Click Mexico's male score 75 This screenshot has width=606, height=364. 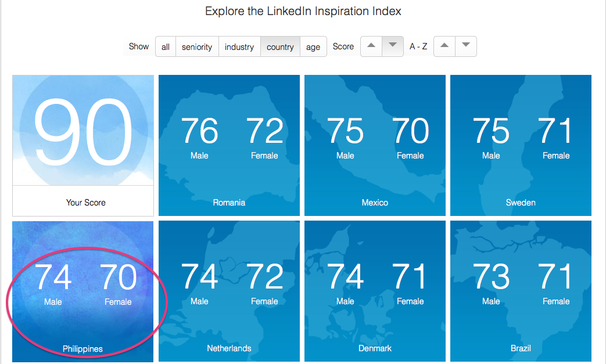coord(345,131)
